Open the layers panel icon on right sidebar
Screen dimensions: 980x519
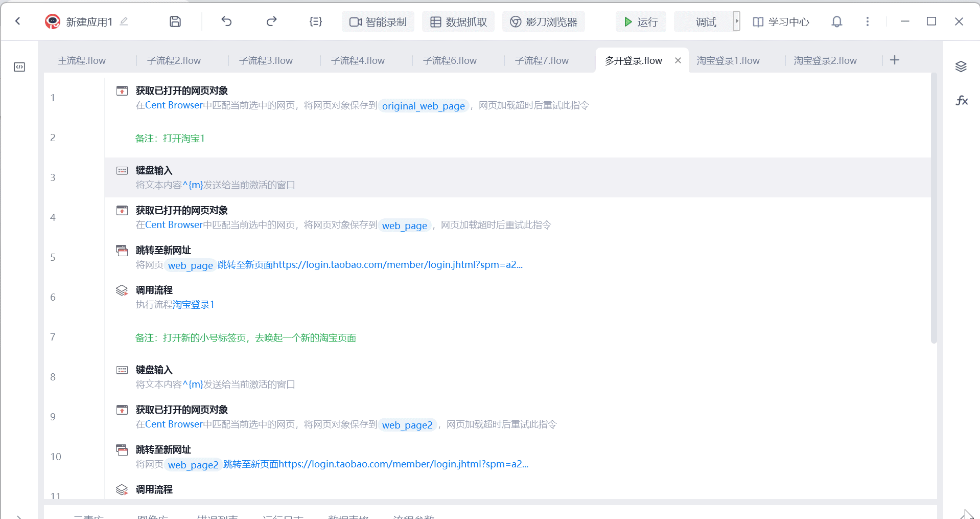[961, 66]
